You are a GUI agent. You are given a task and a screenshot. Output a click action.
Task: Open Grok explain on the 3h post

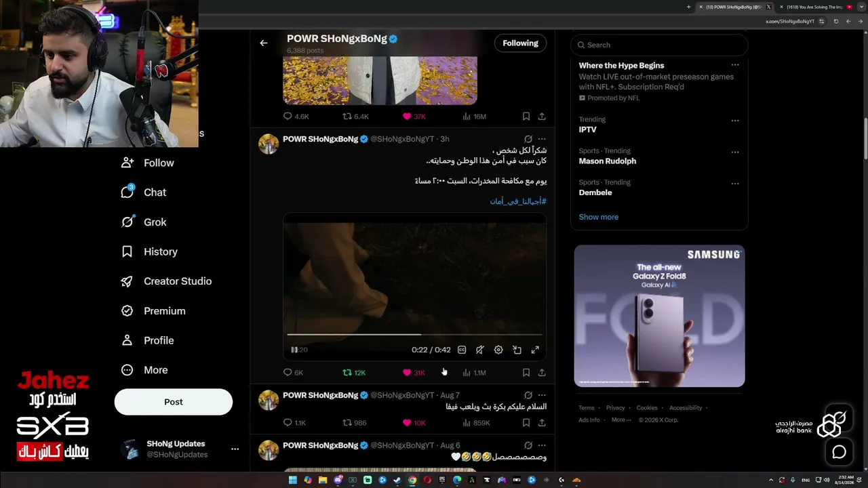tap(528, 139)
